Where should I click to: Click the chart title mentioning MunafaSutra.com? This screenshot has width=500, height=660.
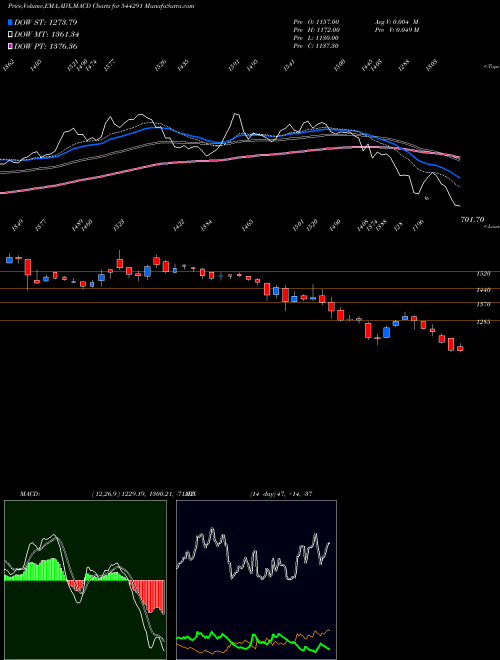tap(101, 6)
